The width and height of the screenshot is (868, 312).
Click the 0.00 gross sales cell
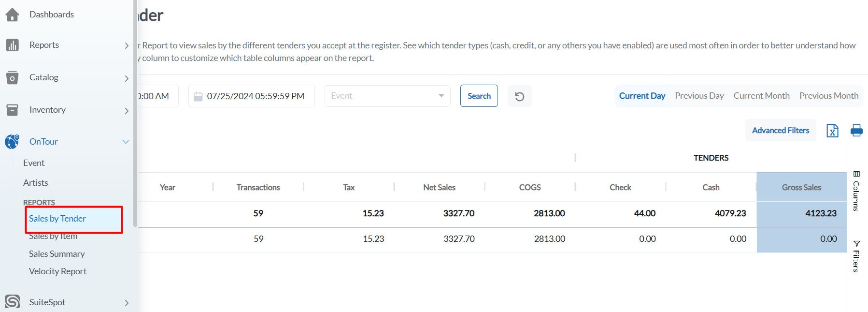click(x=829, y=239)
